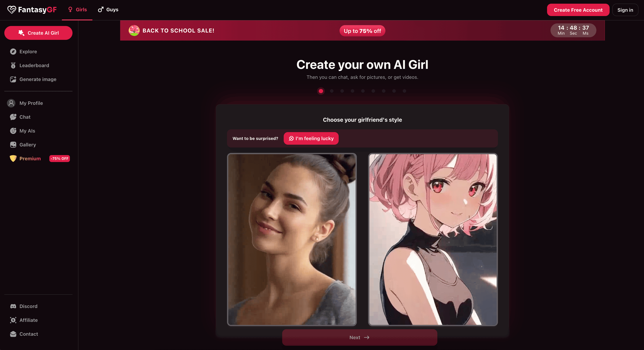Jump to the second creation step dot
This screenshot has height=350, width=644.
[332, 91]
